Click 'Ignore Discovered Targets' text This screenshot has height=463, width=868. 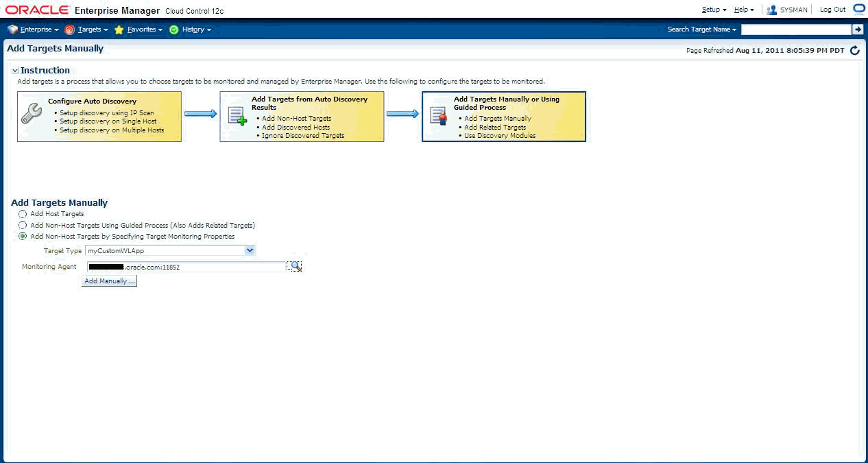click(x=303, y=136)
